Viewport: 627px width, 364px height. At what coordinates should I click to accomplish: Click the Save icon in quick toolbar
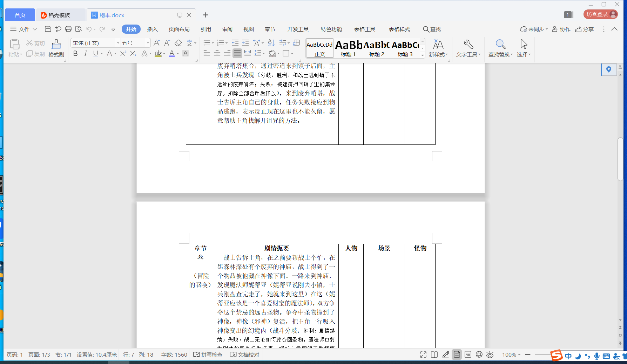(48, 29)
